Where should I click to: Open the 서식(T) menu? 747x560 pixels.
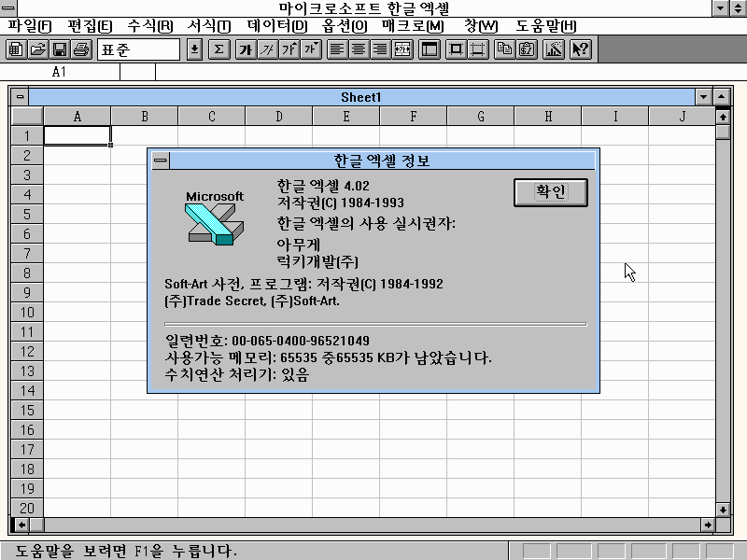click(209, 26)
